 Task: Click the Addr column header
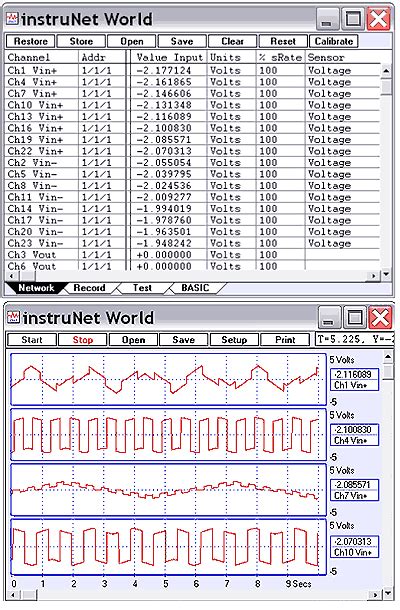pos(93,58)
